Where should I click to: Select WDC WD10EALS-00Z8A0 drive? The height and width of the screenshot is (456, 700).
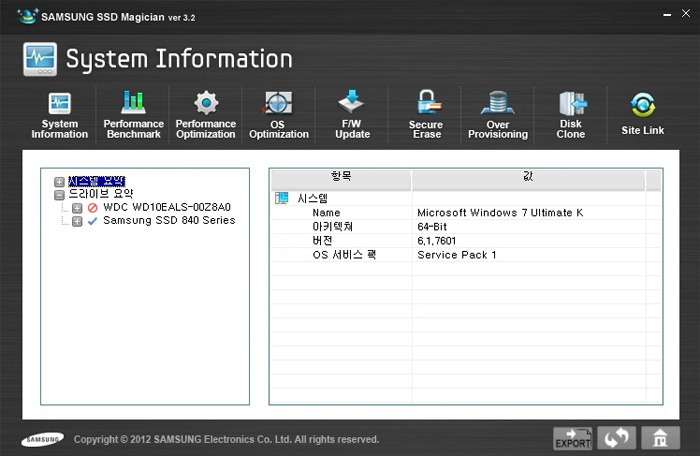(x=167, y=207)
